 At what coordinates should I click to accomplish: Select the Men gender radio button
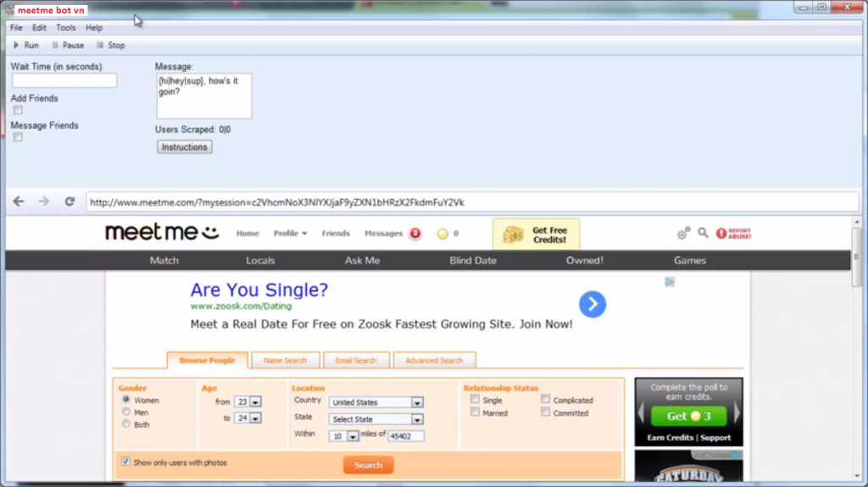click(126, 412)
